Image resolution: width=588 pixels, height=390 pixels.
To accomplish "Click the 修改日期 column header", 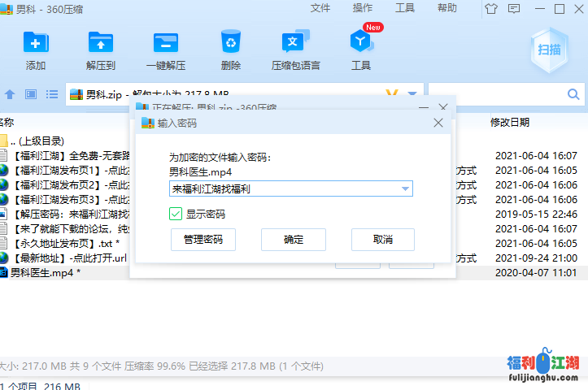I will [509, 123].
